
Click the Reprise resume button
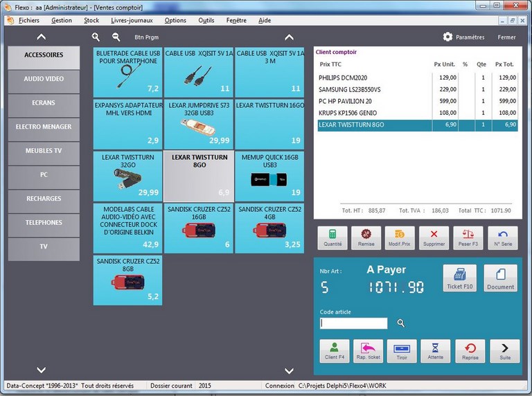click(470, 351)
